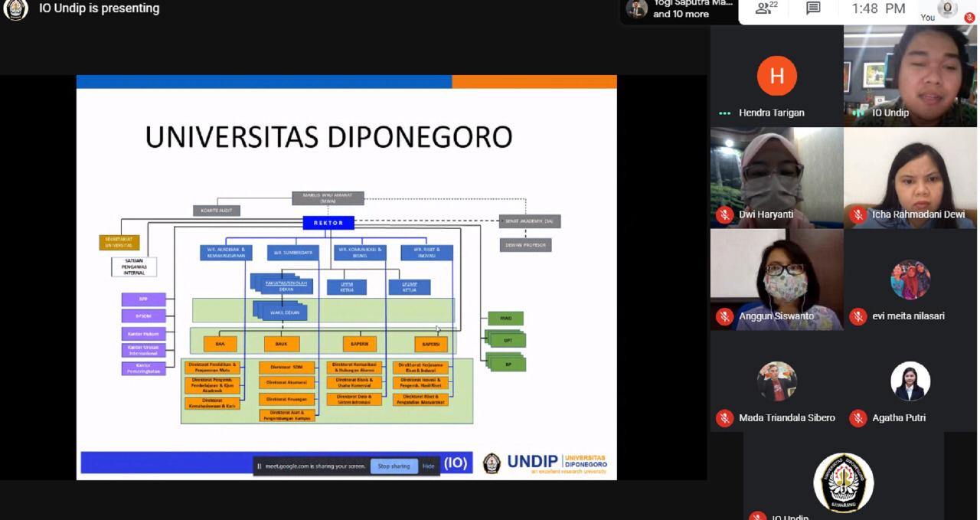Hide the screen sharing notification bar
The image size is (980, 520).
pos(429,466)
